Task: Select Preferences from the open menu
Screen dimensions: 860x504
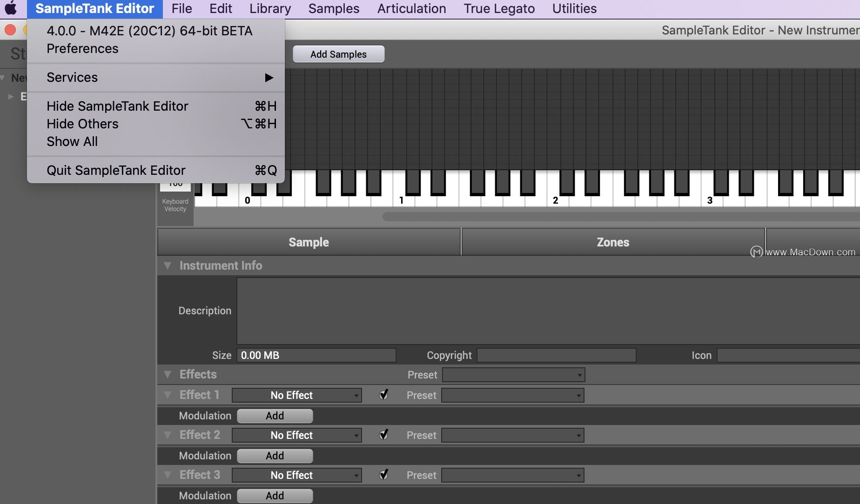Action: [82, 48]
